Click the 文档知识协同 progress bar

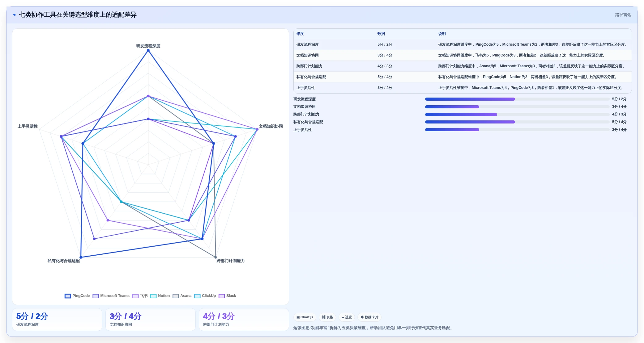(517, 107)
